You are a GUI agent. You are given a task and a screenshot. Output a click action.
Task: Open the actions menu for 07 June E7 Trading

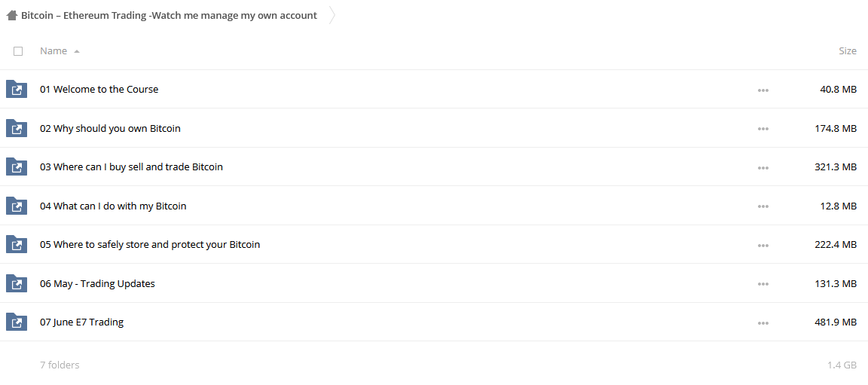coord(763,323)
